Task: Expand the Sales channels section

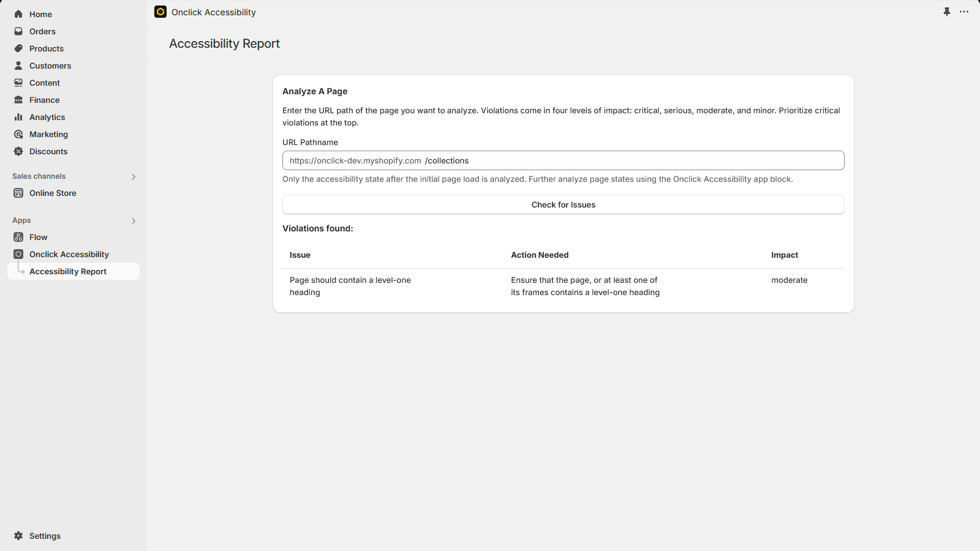Action: click(134, 177)
